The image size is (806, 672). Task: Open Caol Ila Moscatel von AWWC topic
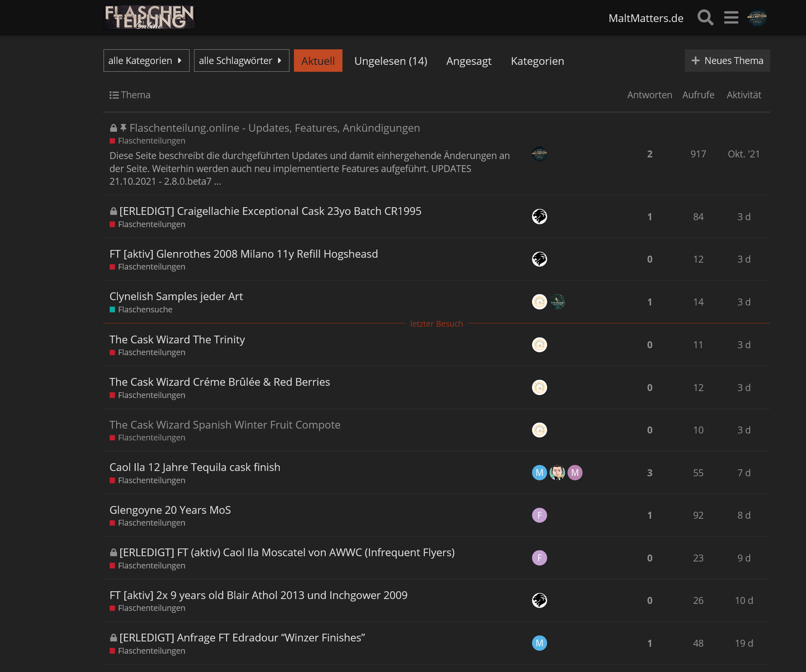click(x=287, y=553)
